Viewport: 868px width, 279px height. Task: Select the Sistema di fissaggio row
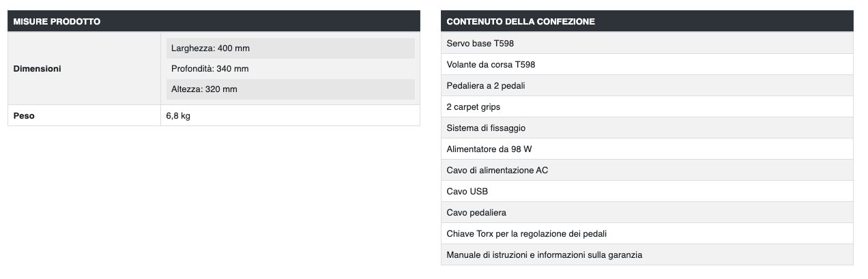click(x=486, y=128)
